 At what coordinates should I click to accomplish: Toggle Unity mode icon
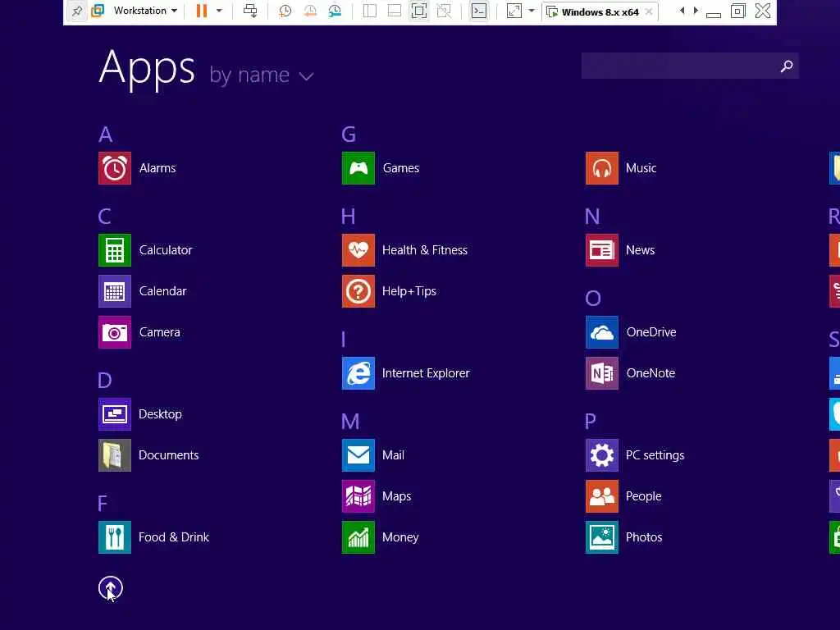click(444, 11)
